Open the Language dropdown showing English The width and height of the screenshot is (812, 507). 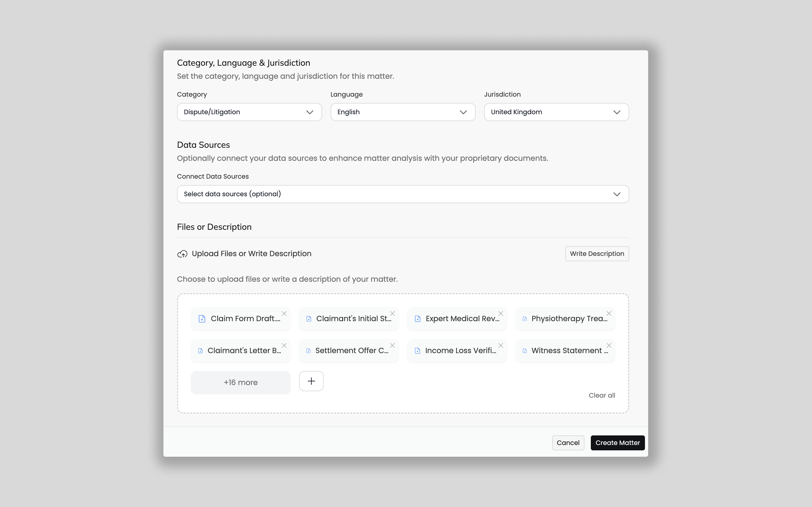[x=403, y=112]
